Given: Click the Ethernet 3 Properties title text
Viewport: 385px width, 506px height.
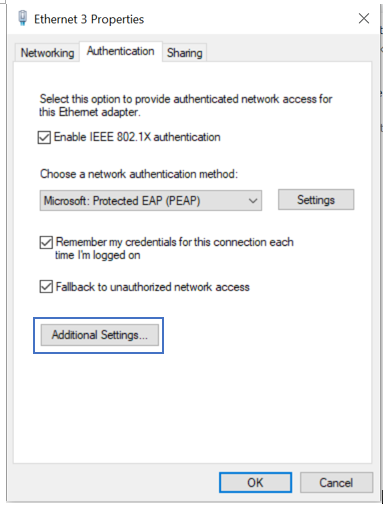Looking at the screenshot, I should pyautogui.click(x=89, y=19).
